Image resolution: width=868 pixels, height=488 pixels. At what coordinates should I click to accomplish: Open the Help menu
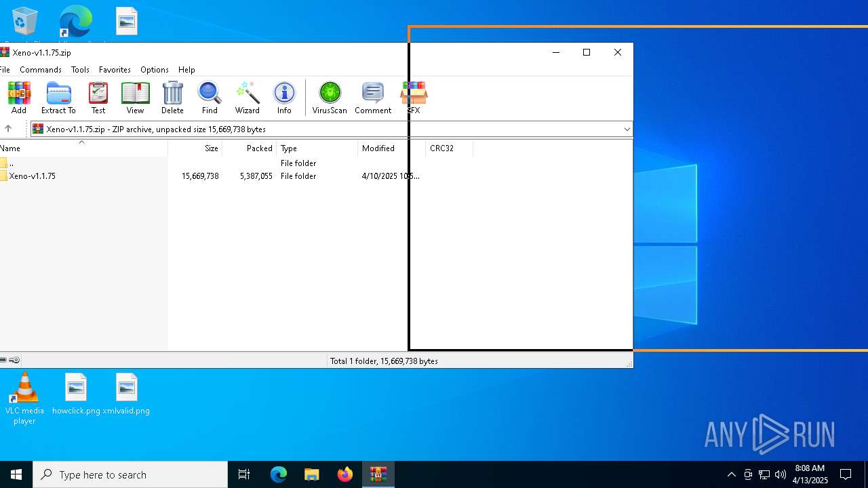point(186,70)
